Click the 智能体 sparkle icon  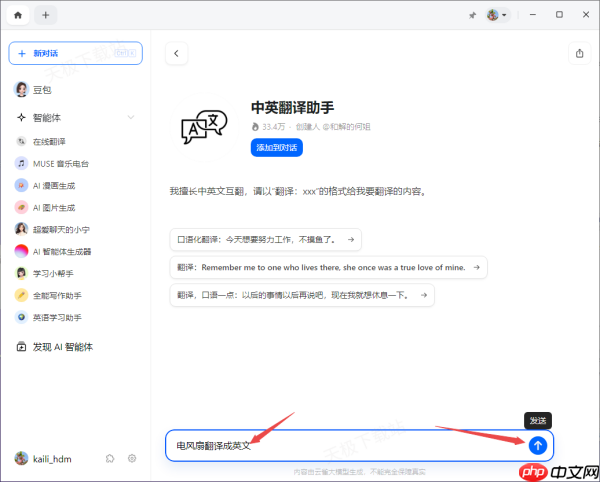pyautogui.click(x=21, y=117)
